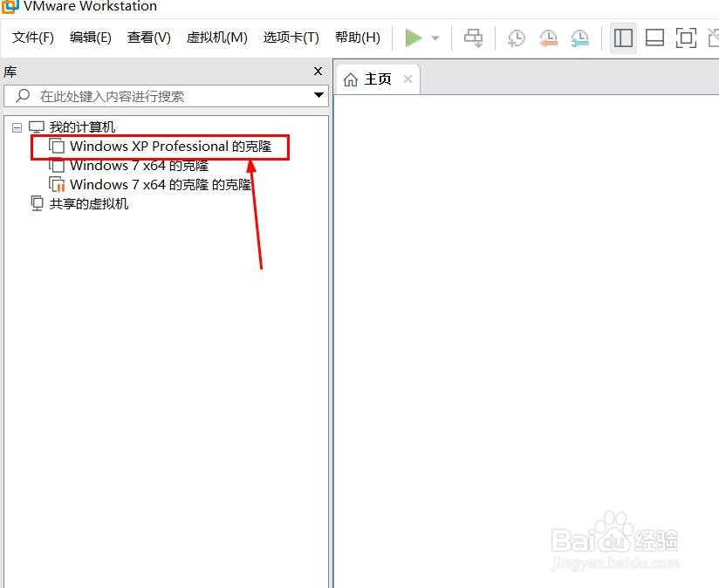Click the 共享的虚拟机 shared VMs icon
The image size is (719, 588).
tap(38, 203)
